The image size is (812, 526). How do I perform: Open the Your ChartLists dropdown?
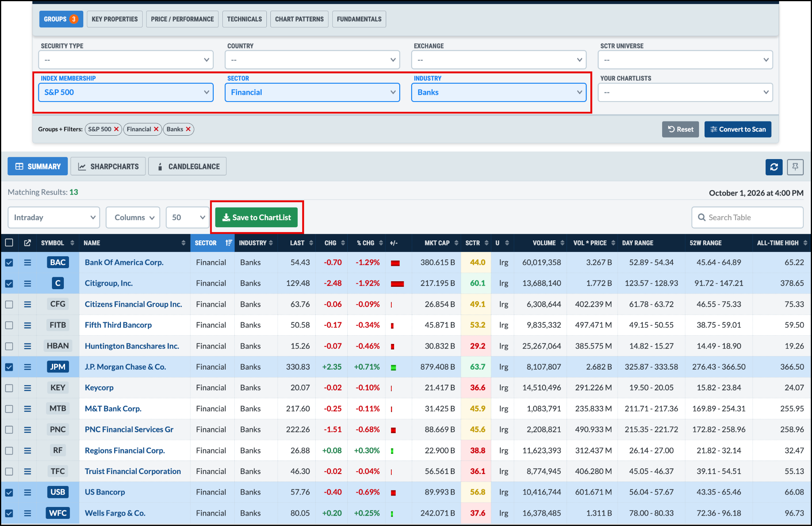click(685, 92)
